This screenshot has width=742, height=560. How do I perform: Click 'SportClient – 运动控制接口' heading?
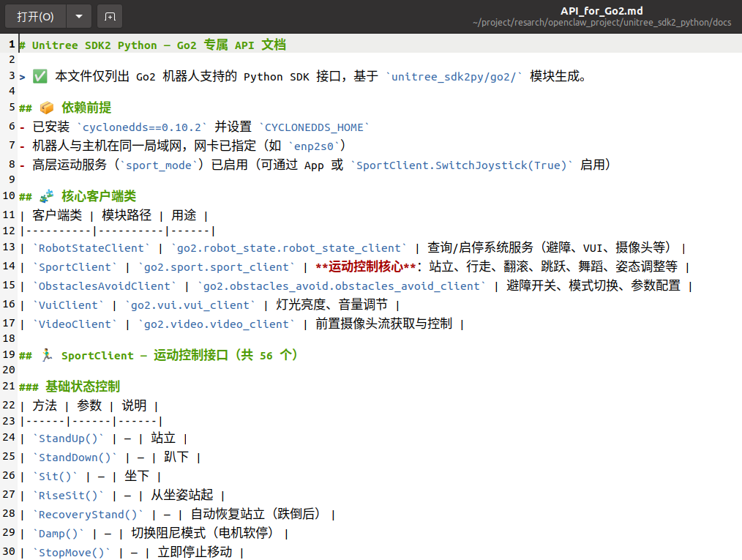pos(145,355)
